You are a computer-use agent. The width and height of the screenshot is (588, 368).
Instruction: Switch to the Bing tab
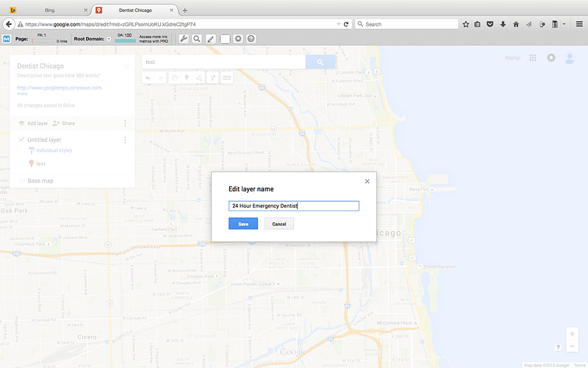(x=49, y=10)
